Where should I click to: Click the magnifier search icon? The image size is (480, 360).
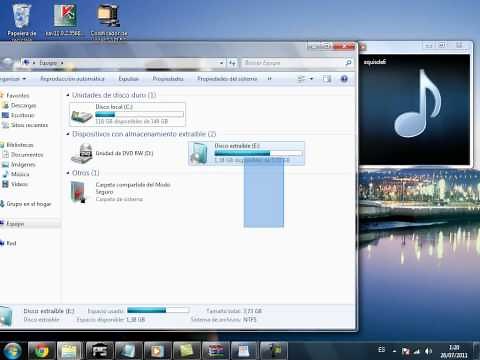(x=348, y=63)
